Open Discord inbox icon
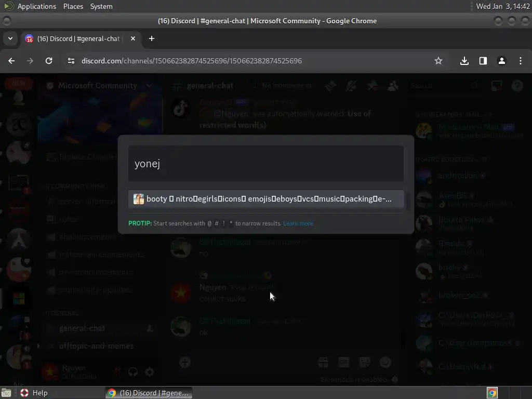The width and height of the screenshot is (532, 399). coord(497,86)
